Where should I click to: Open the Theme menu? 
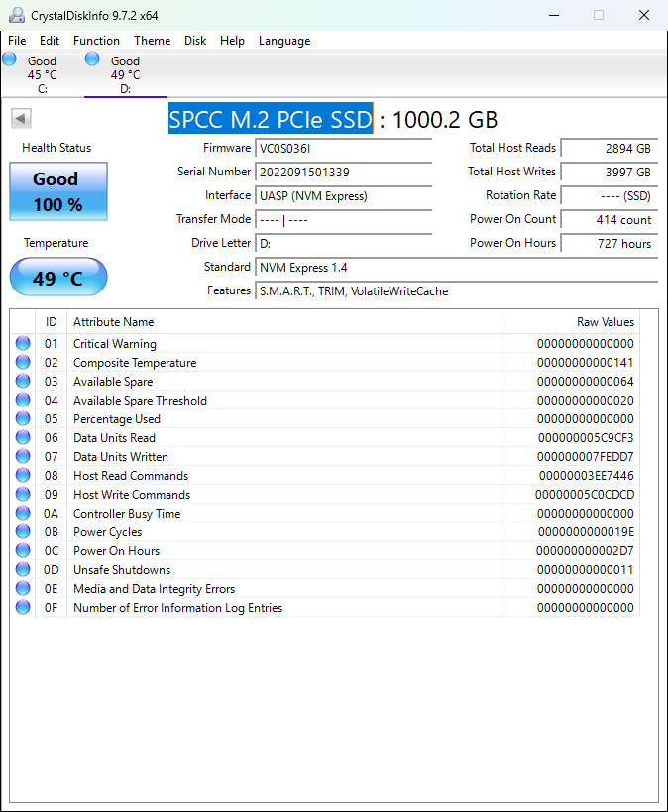point(153,41)
